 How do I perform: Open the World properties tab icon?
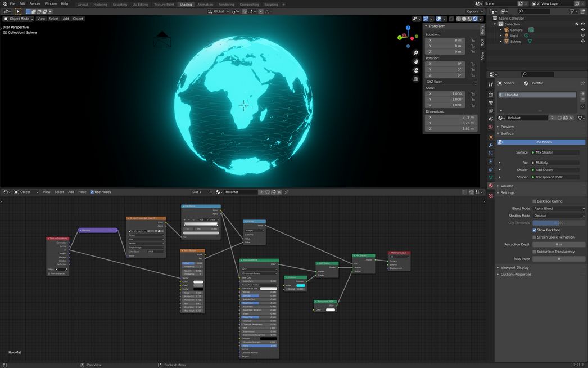coord(491,127)
